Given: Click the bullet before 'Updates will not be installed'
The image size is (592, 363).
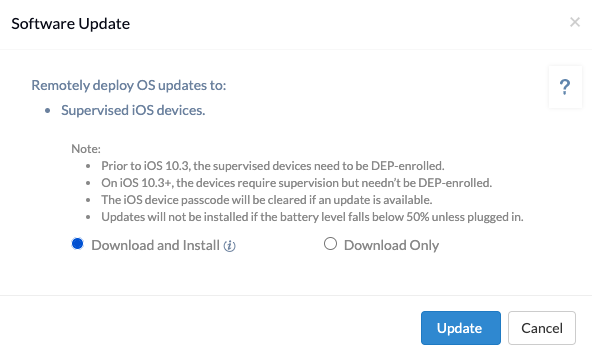Looking at the screenshot, I should (x=88, y=217).
